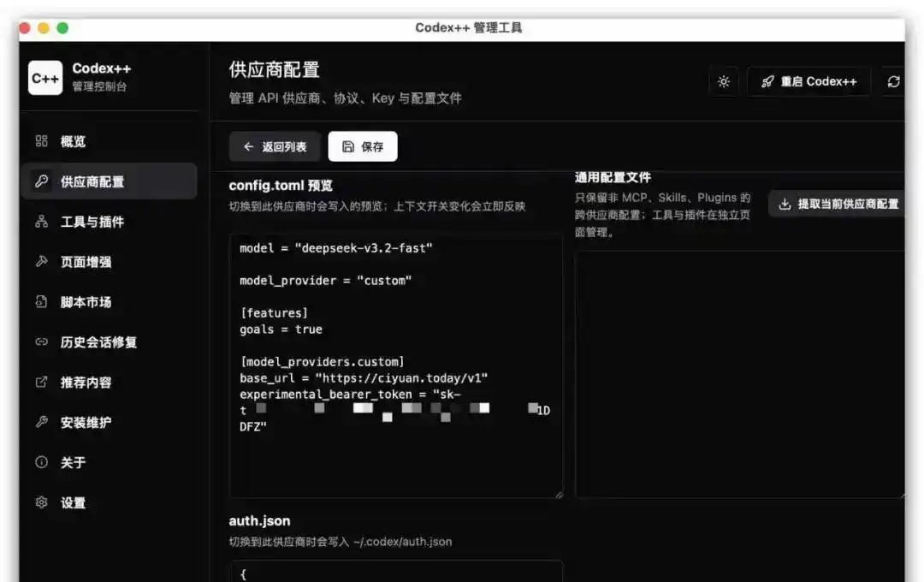Viewport: 924px width, 582px height.
Task: Toggle light/dark theme sun icon
Action: tap(724, 81)
